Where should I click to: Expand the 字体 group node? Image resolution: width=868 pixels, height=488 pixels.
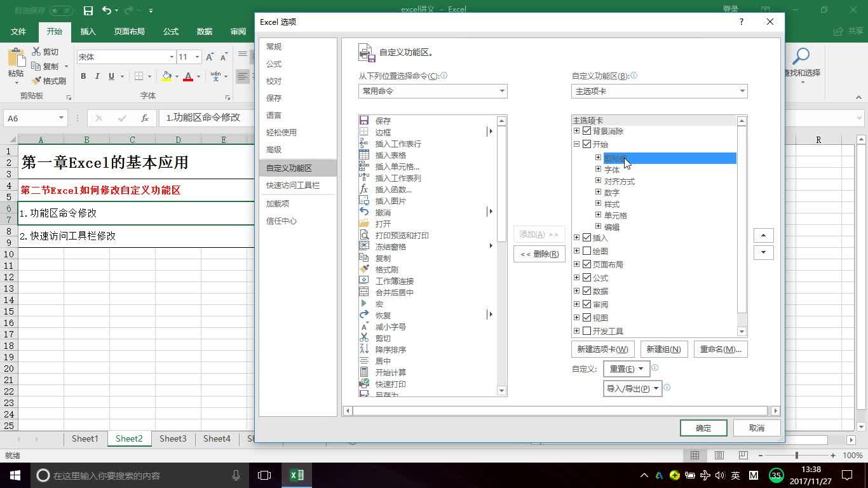click(598, 169)
